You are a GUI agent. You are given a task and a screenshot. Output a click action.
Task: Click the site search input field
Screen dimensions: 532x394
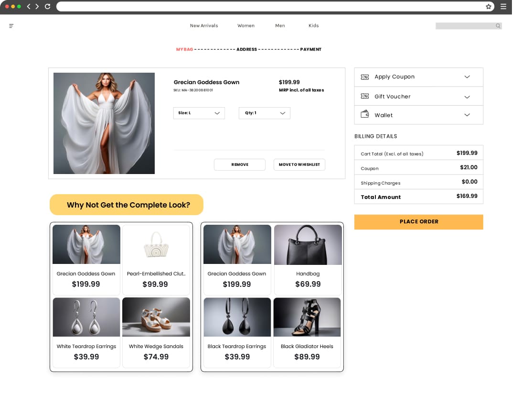tap(465, 26)
